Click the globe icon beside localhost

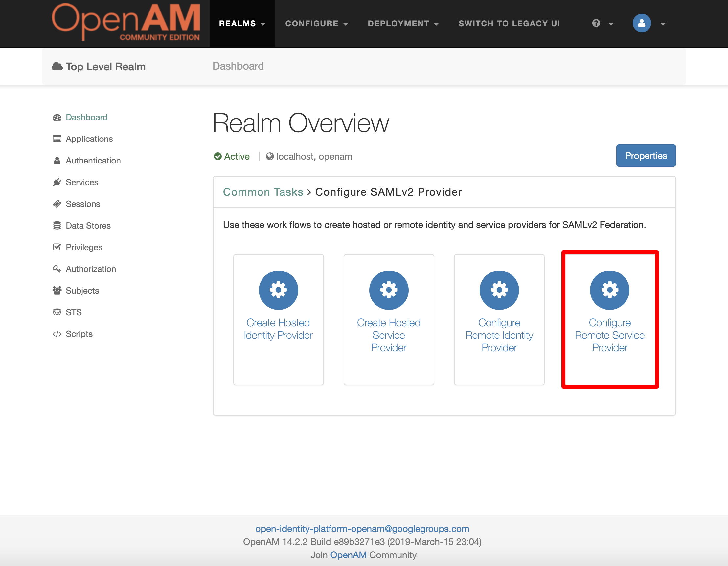click(270, 156)
